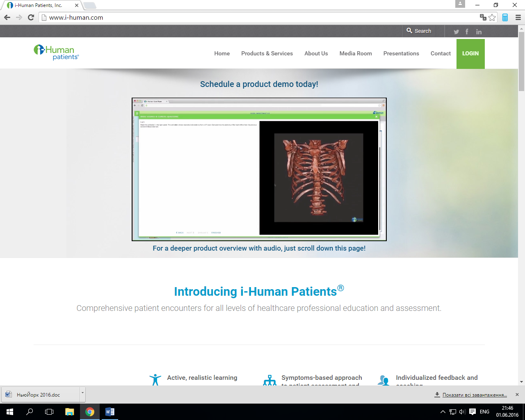Screen dimensions: 525x420
Task: Open the calculator extension icon
Action: point(505,17)
